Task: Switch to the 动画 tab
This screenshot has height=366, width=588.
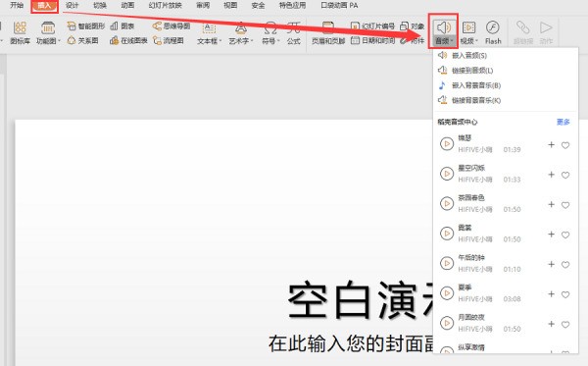Action: point(127,5)
